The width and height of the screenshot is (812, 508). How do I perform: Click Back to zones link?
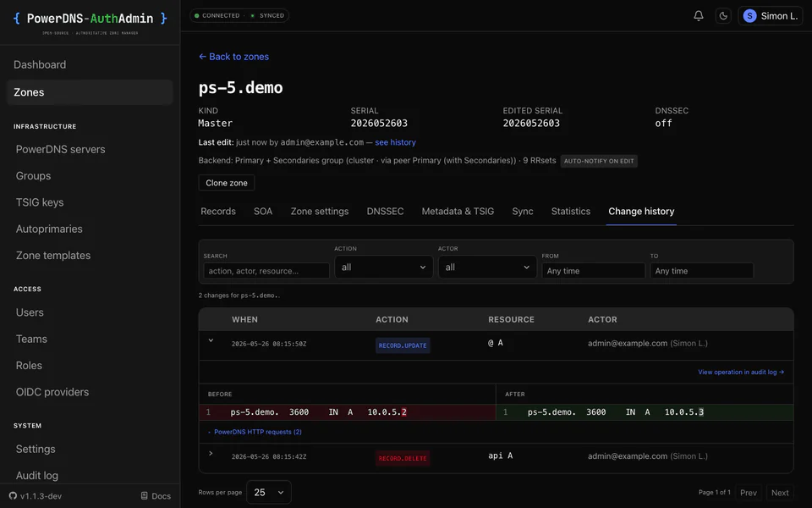click(x=233, y=57)
